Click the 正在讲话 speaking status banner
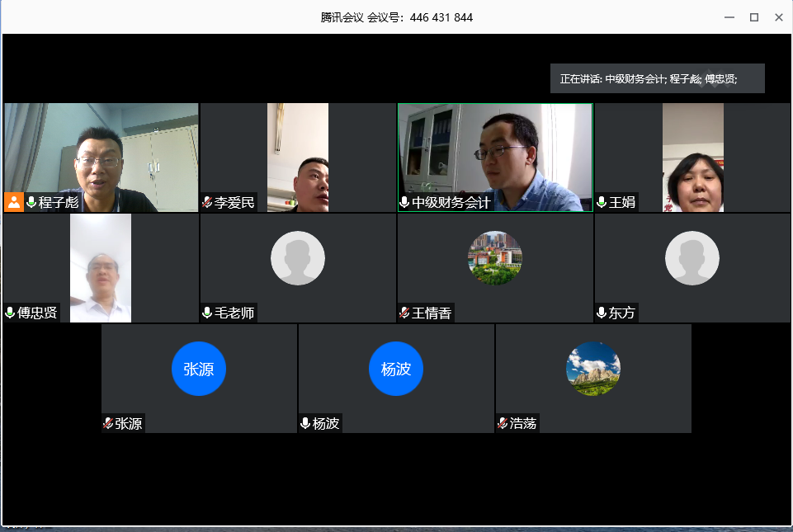Image resolution: width=793 pixels, height=532 pixels. (x=657, y=79)
